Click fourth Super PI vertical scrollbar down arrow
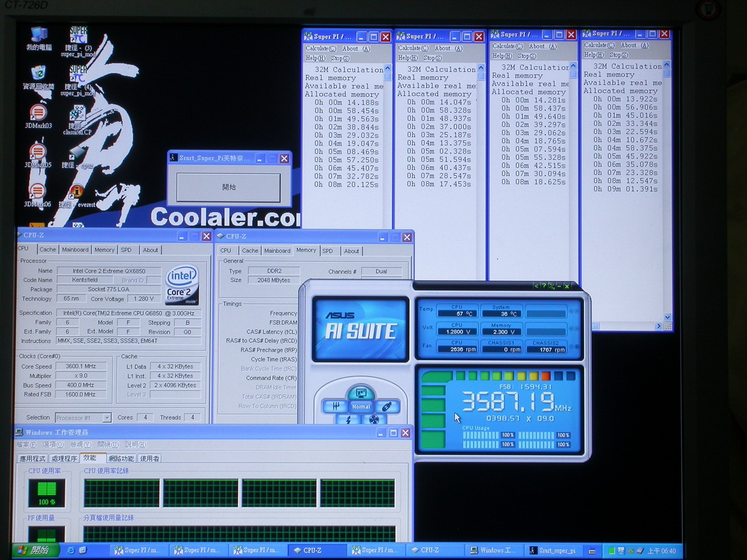 667,317
